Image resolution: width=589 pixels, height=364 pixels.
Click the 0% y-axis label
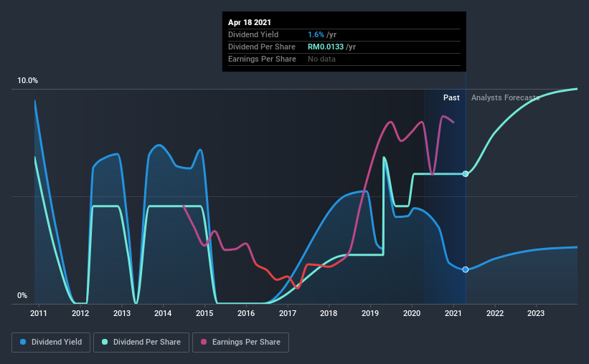click(22, 296)
